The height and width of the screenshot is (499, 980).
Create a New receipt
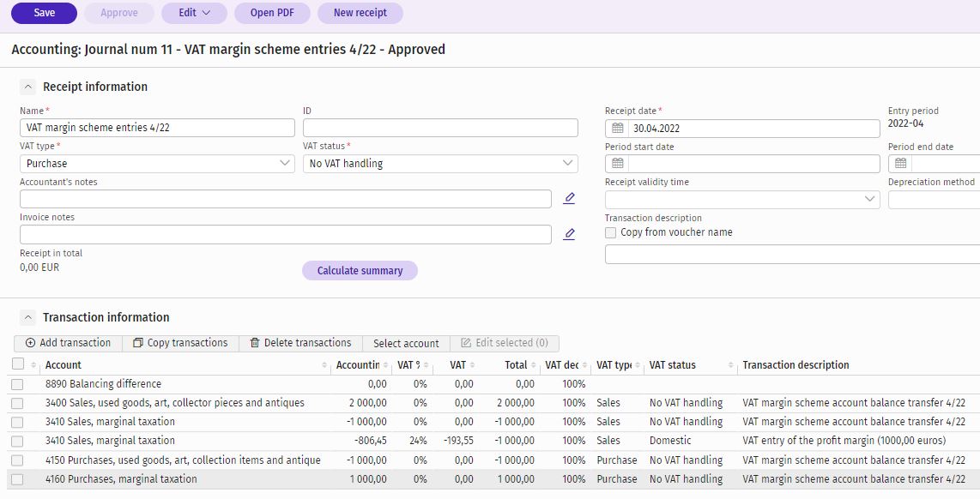pyautogui.click(x=360, y=13)
